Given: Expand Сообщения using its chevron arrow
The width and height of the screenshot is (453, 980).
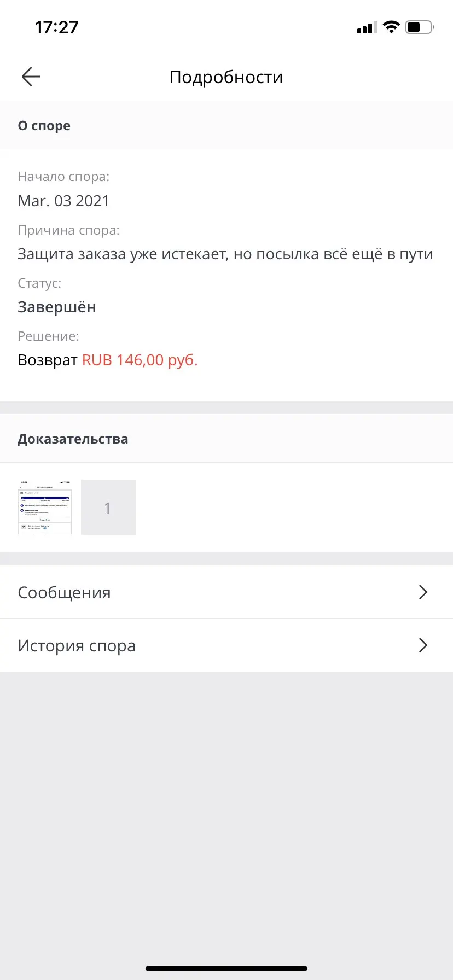Looking at the screenshot, I should pyautogui.click(x=422, y=592).
